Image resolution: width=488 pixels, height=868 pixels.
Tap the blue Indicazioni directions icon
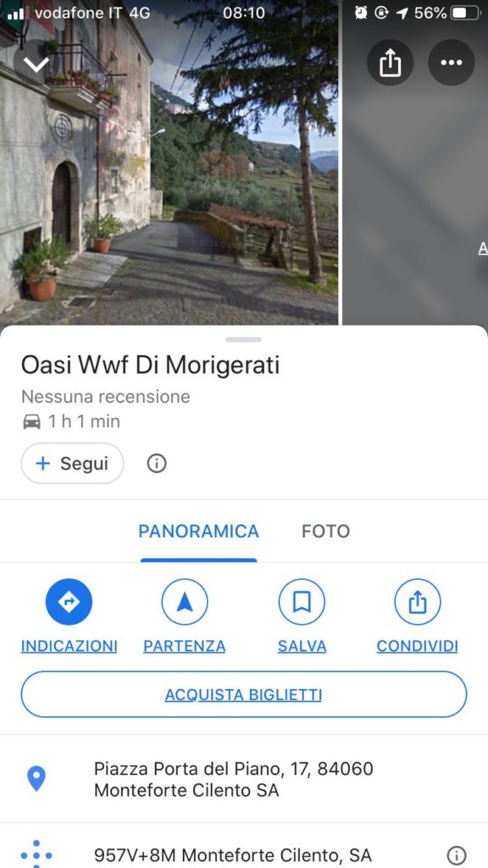(x=69, y=601)
